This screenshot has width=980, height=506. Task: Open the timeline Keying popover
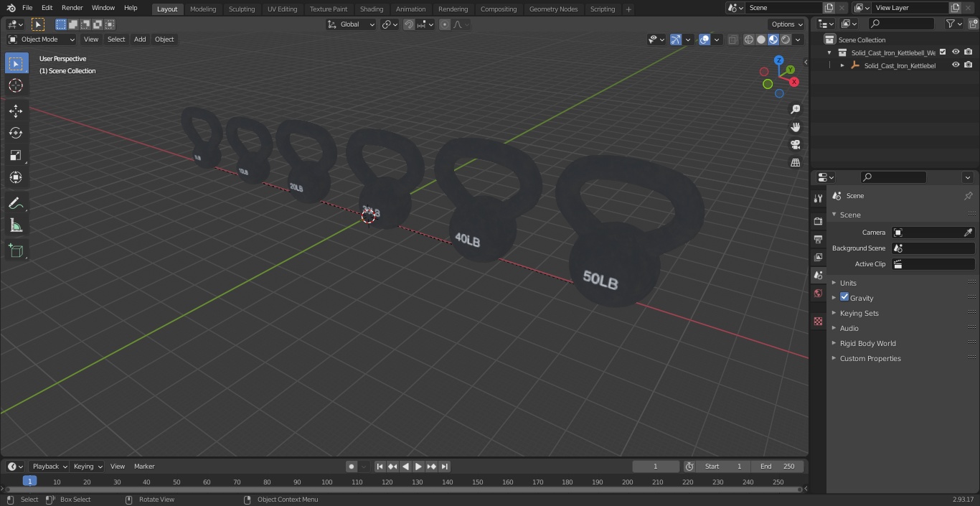click(x=88, y=467)
